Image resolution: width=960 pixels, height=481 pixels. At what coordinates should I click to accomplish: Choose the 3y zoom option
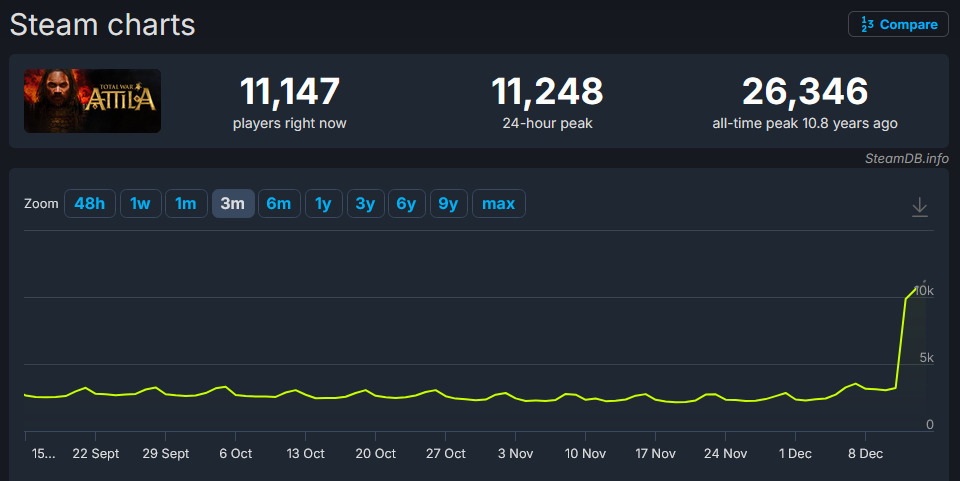point(366,204)
